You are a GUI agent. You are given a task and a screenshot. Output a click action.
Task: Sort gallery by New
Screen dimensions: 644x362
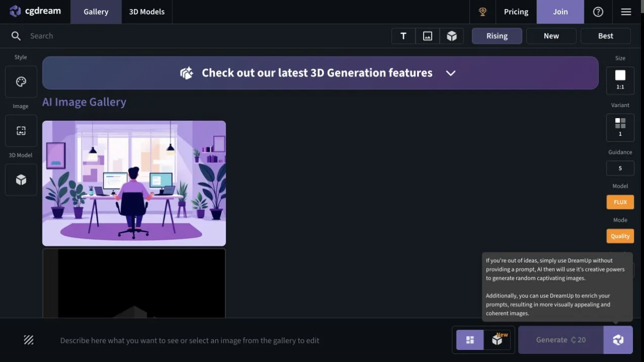tap(551, 36)
